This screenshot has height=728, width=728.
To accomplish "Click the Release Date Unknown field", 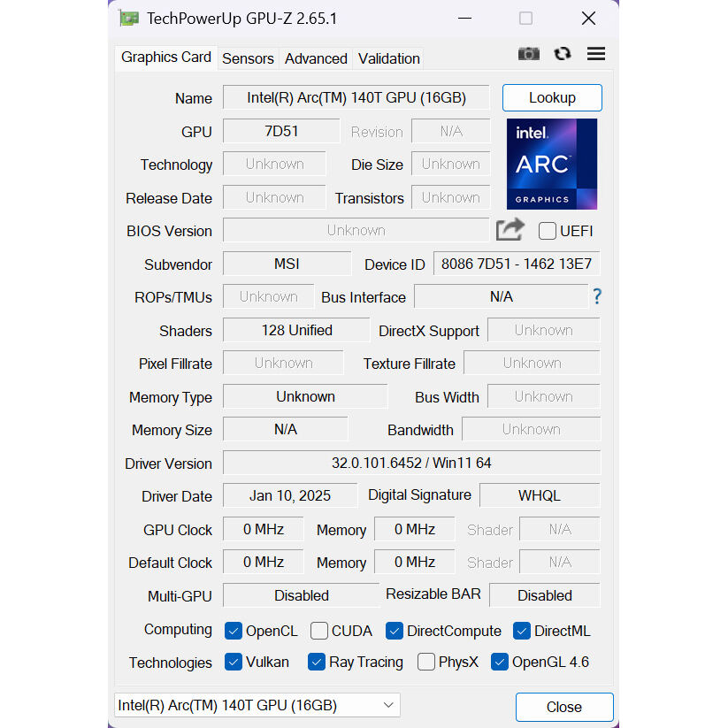I will pyautogui.click(x=274, y=197).
